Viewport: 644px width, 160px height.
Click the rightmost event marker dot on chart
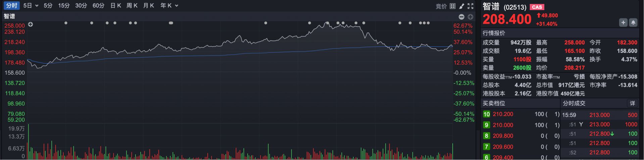(428, 23)
